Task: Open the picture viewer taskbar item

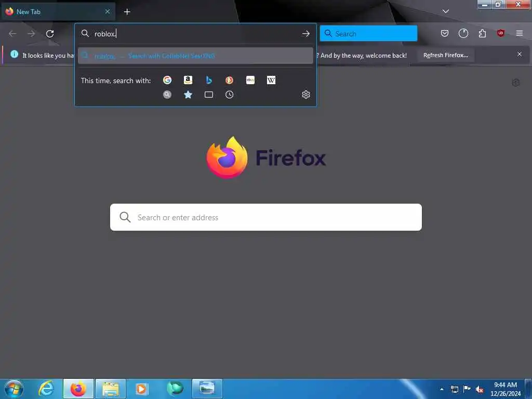Action: click(207, 389)
